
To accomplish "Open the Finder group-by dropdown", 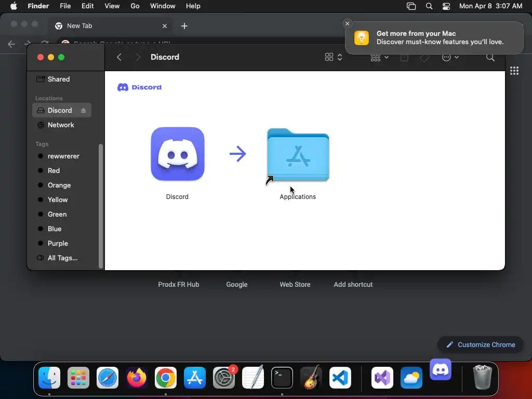I will tap(379, 57).
